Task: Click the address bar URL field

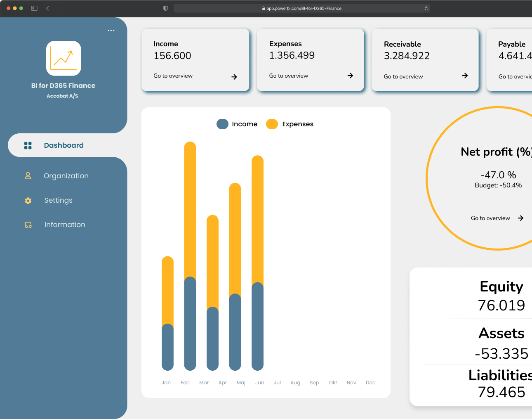Action: (x=302, y=8)
